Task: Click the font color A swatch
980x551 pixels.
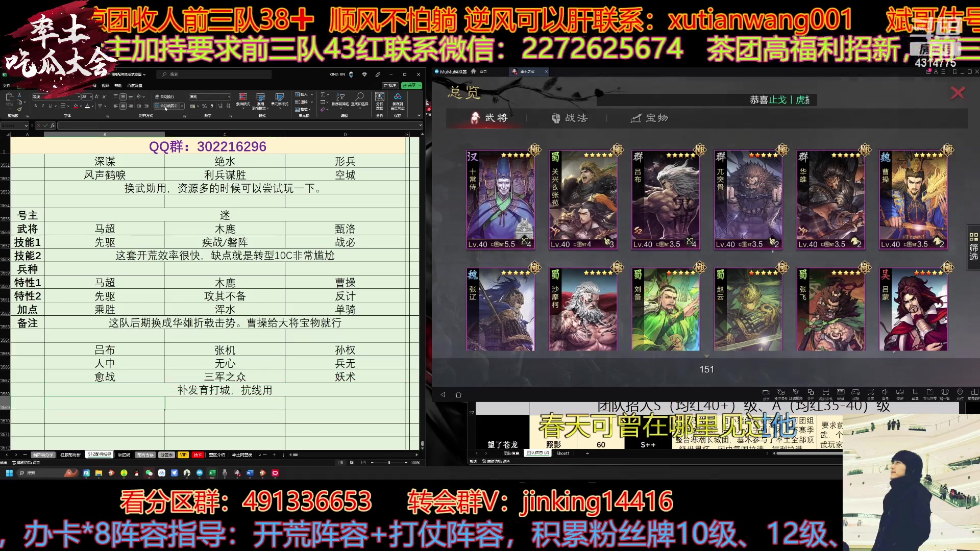Action: [87, 106]
